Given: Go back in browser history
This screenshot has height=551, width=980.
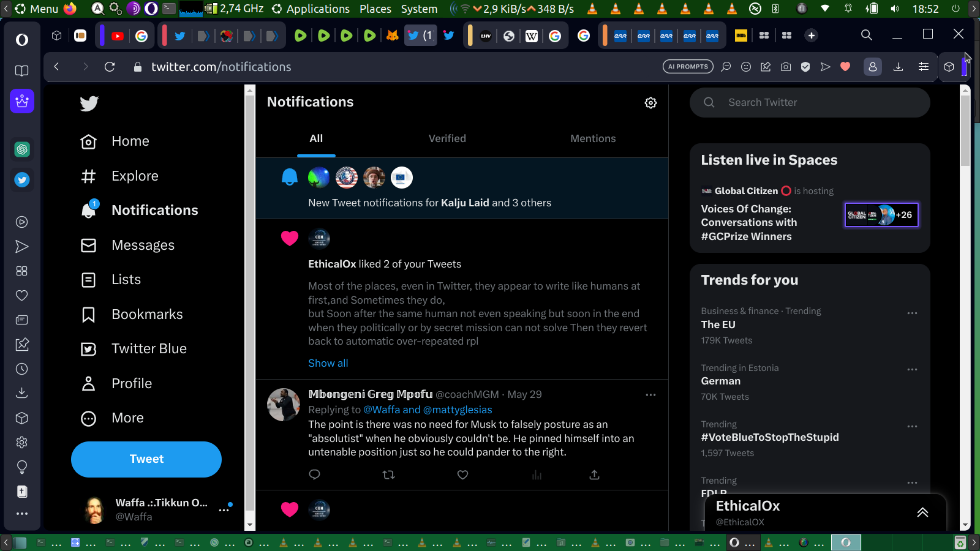Looking at the screenshot, I should [x=56, y=67].
